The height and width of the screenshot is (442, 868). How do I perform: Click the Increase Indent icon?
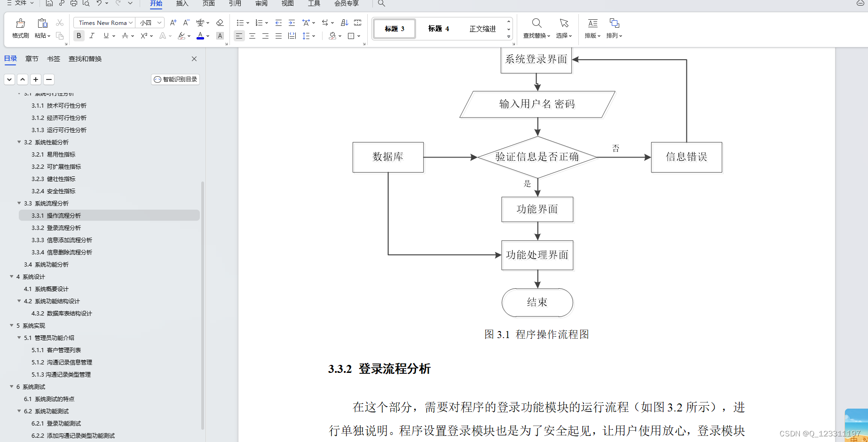292,23
